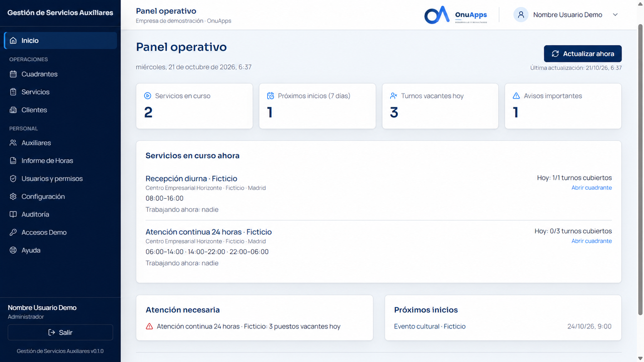Image resolution: width=644 pixels, height=362 pixels.
Task: Click the '3 puestos vacantes hoy' alert text
Action: click(x=305, y=326)
